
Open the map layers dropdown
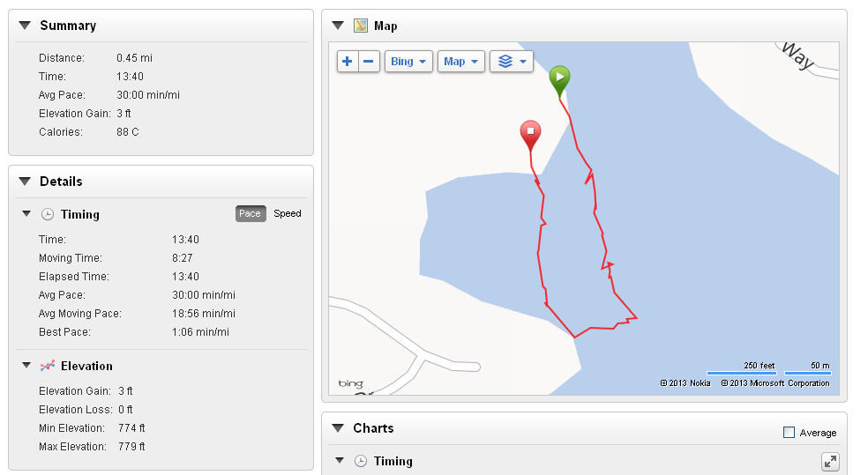512,62
